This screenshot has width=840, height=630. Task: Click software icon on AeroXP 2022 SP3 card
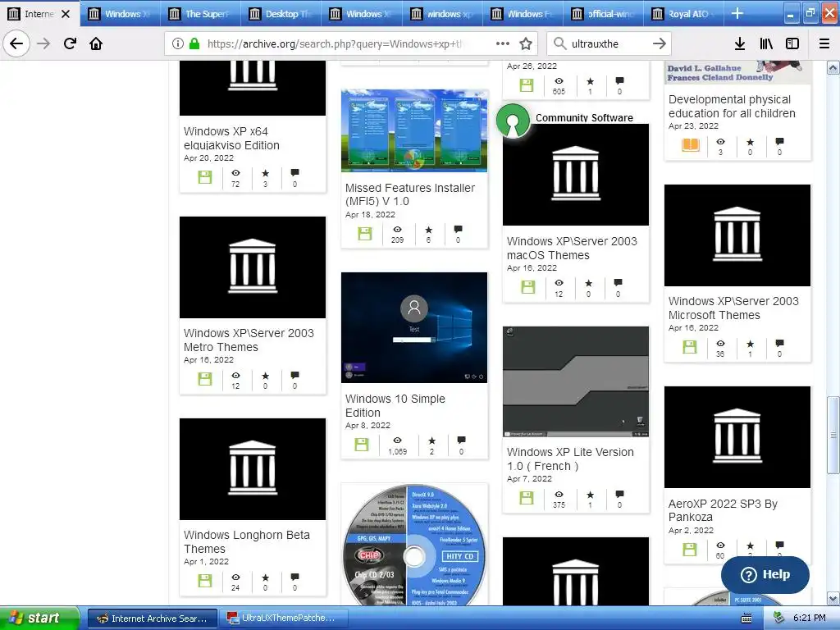[689, 549]
